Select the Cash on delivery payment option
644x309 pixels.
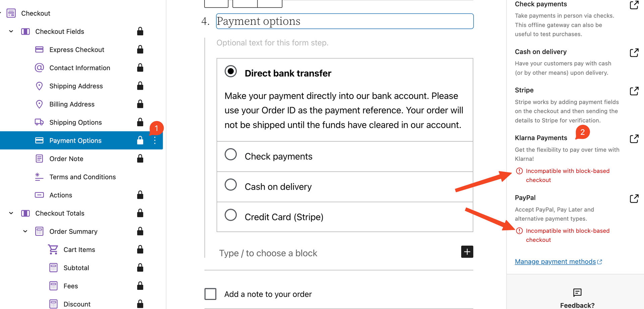coord(231,184)
